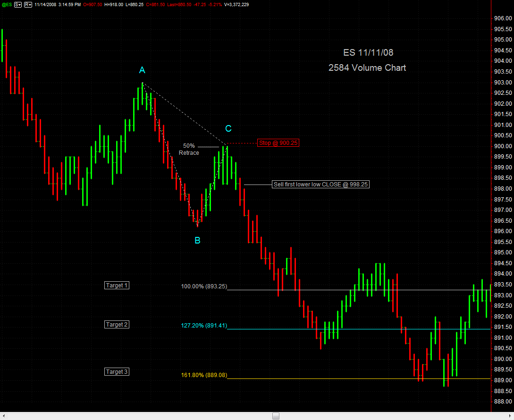
Task: Click the 'ES 11/11/08' chart title
Action: 368,52
